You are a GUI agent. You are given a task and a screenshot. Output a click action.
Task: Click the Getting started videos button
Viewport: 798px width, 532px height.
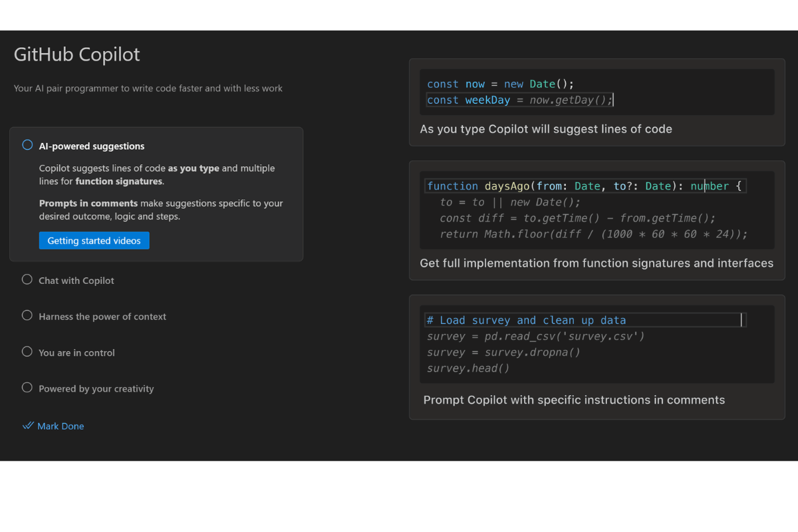94,240
